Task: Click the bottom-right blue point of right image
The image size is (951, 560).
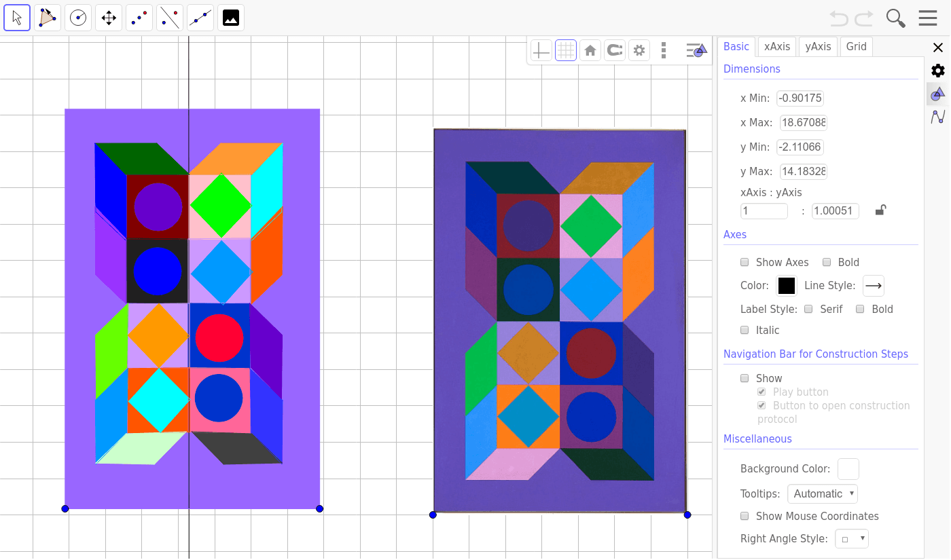Action: click(687, 515)
